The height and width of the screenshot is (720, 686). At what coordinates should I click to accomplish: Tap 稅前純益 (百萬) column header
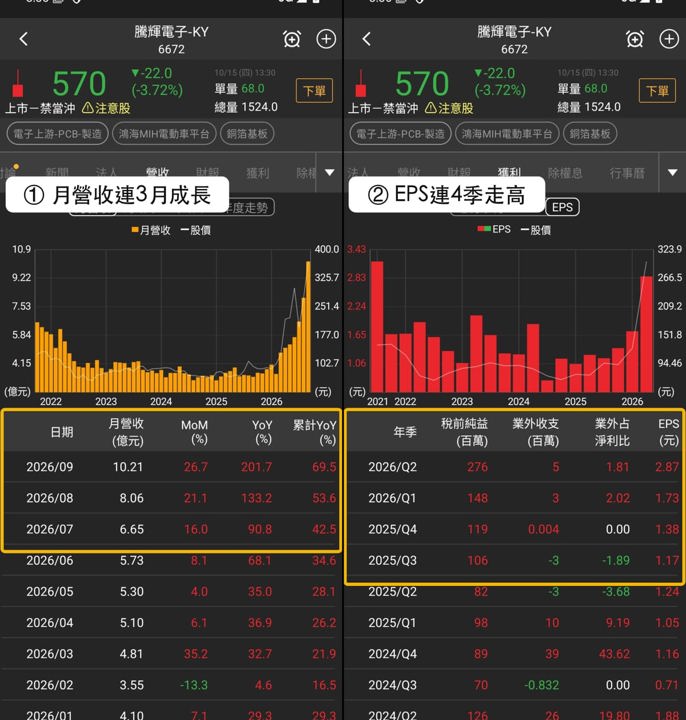click(x=465, y=432)
